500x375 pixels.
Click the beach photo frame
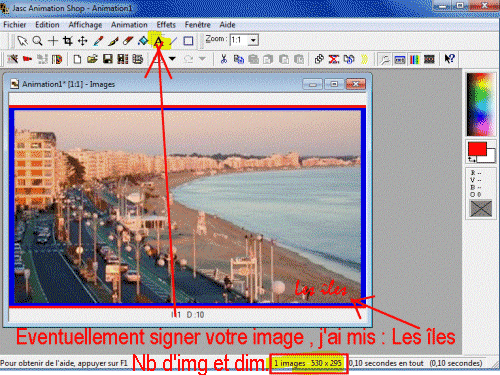187,207
